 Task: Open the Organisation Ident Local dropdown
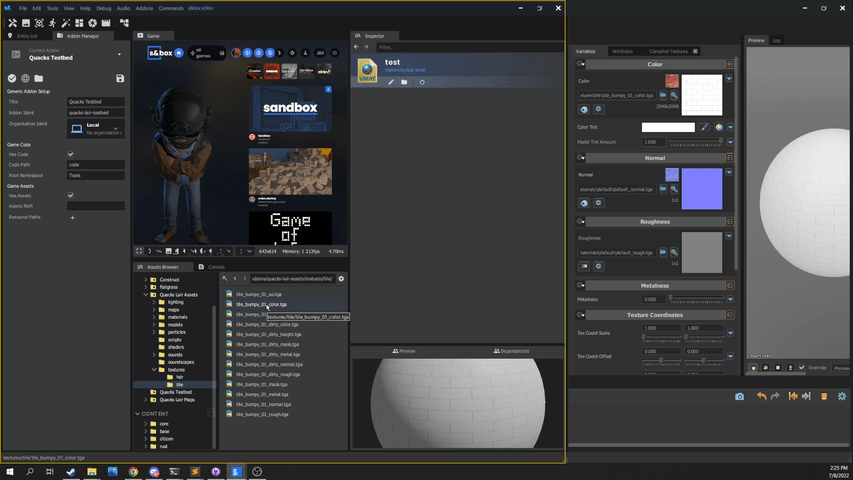[x=96, y=128]
